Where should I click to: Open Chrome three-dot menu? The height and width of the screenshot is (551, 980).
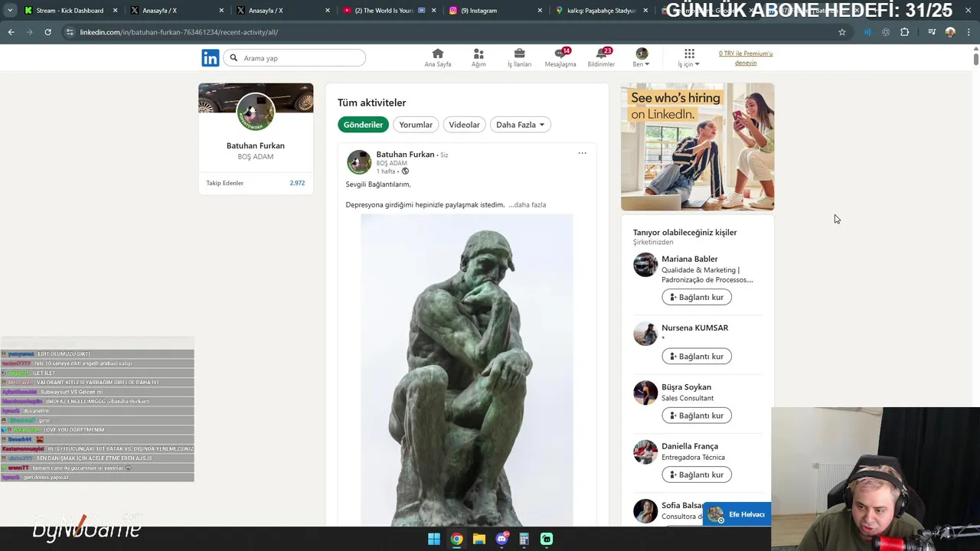[969, 32]
